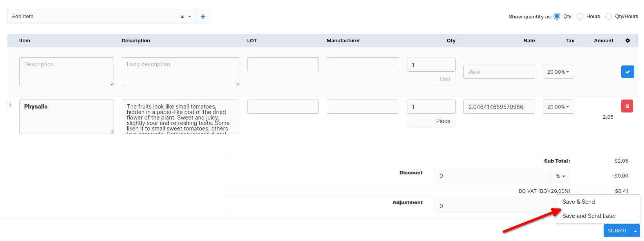Open the Physalis row tax dropdown
Screen dimensions: 644x241
pyautogui.click(x=558, y=107)
